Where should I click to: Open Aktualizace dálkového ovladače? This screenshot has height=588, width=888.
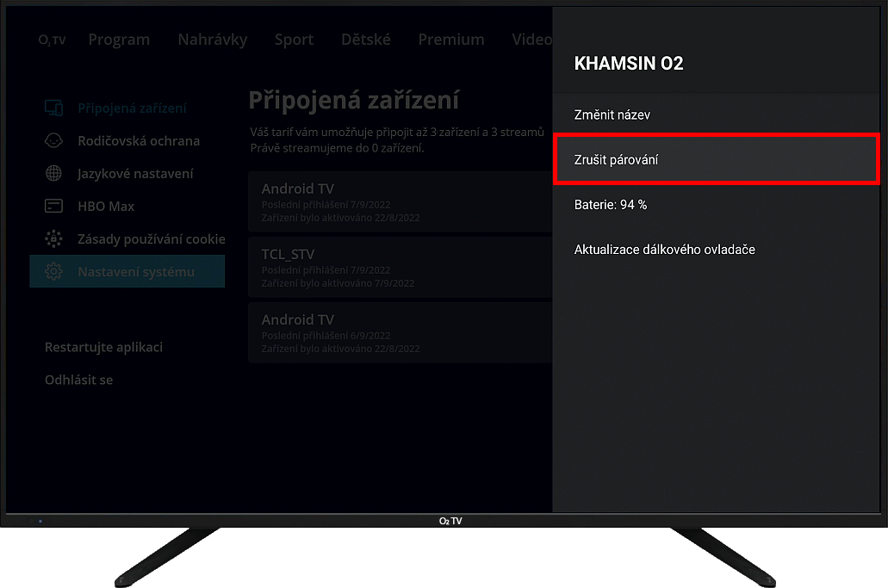pos(664,250)
